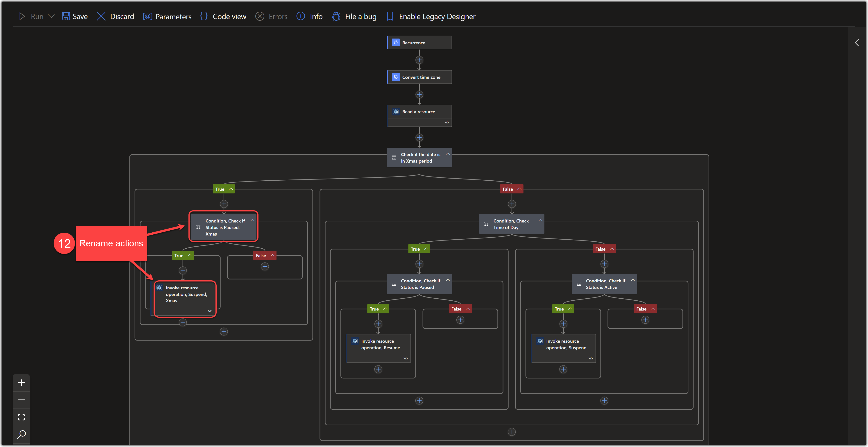Select the Convert time zone action
This screenshot has width=868, height=447.
coord(419,77)
